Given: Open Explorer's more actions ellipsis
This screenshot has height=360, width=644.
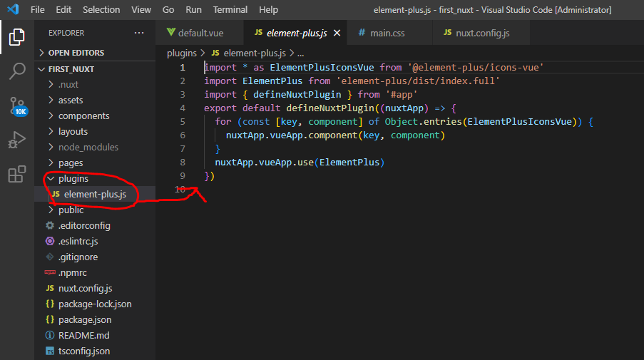Looking at the screenshot, I should (138, 33).
